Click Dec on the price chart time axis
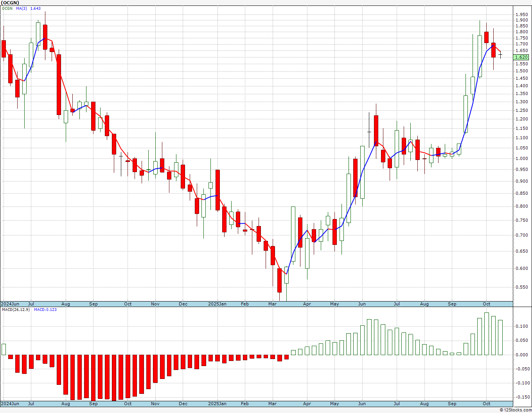The width and height of the screenshot is (532, 413). pos(183,304)
